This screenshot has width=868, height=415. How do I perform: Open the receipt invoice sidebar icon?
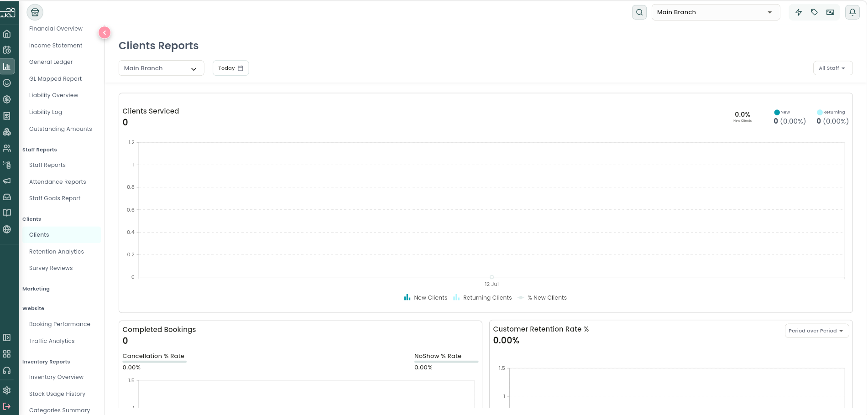(7, 116)
